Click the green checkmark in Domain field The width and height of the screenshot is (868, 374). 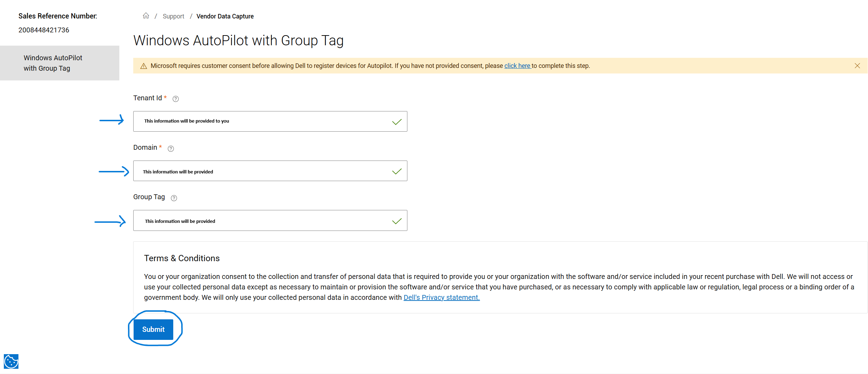tap(397, 171)
